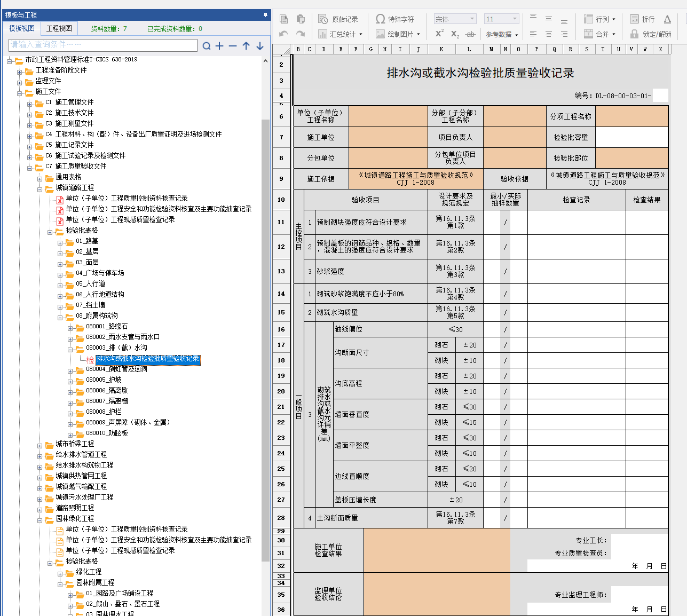Viewport: 687px width, 616px height.
Task: Apply subscript formatting (X₂)
Action: [x=455, y=34]
